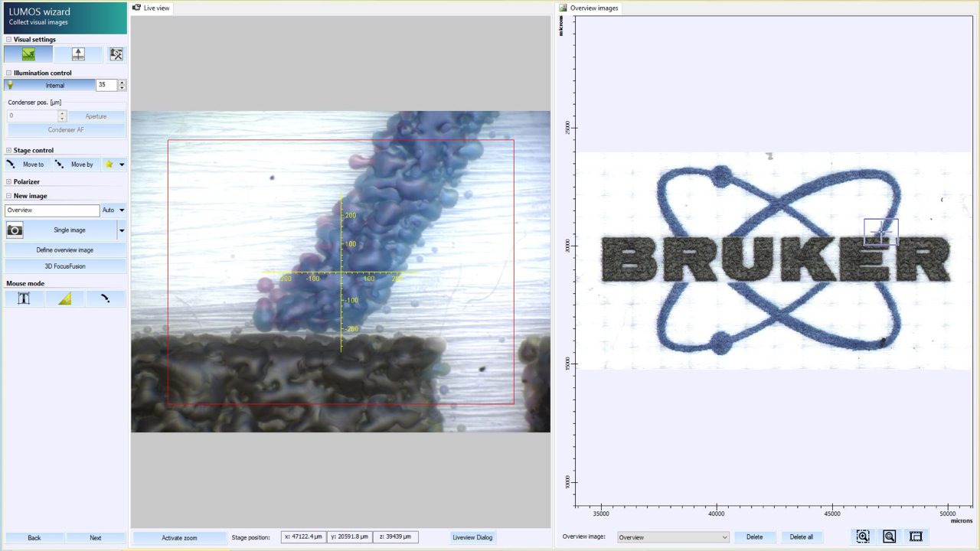
Task: Open the Liveview Dialog
Action: point(473,538)
